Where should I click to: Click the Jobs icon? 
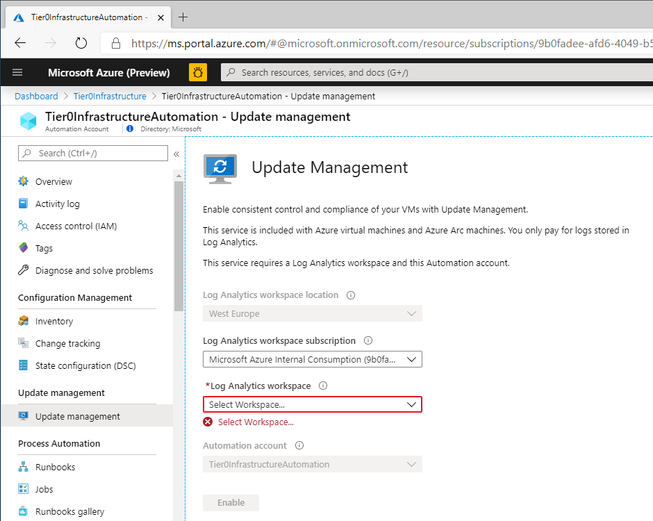(23, 489)
